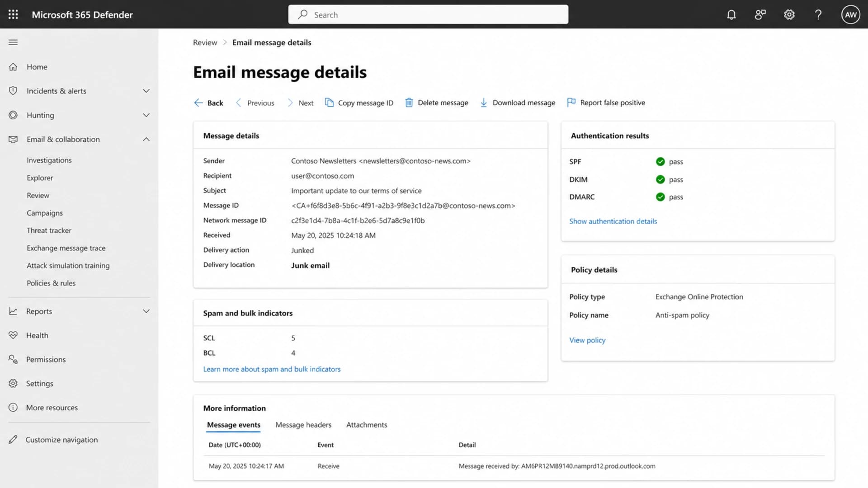The height and width of the screenshot is (488, 868).
Task: Click the 'Receive' event row cell
Action: [328, 466]
